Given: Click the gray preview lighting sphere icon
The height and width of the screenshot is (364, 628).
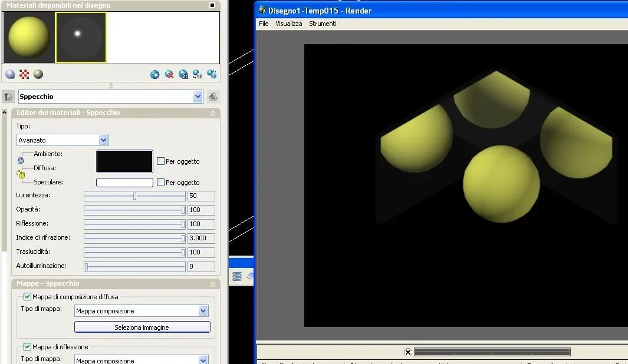Looking at the screenshot, I should pos(38,74).
